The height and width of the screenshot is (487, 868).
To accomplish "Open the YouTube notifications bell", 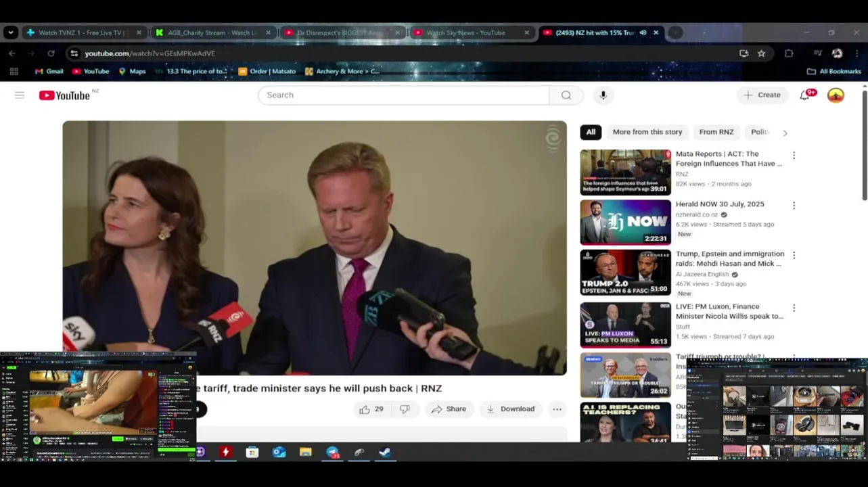I will (x=804, y=95).
